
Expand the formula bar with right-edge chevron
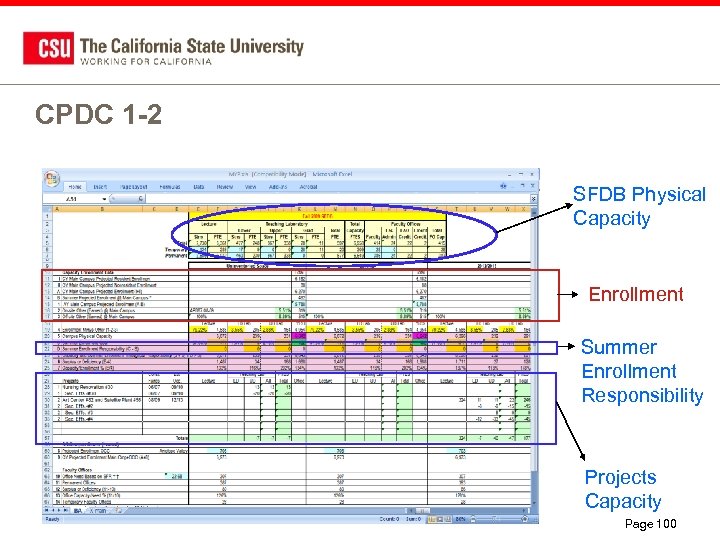click(x=534, y=199)
